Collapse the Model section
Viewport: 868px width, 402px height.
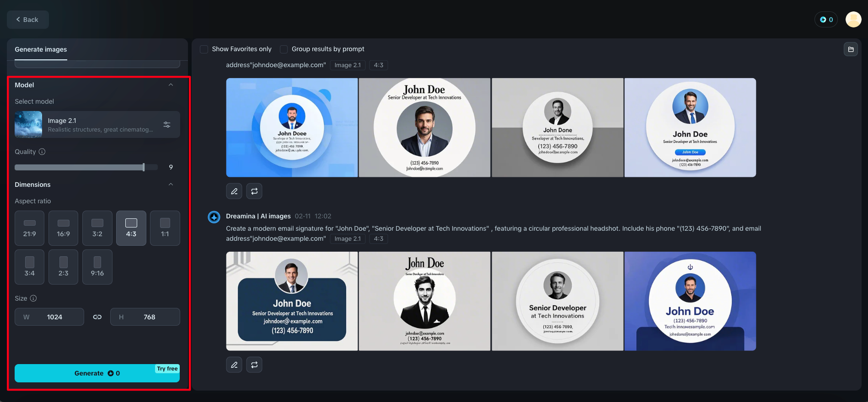171,85
